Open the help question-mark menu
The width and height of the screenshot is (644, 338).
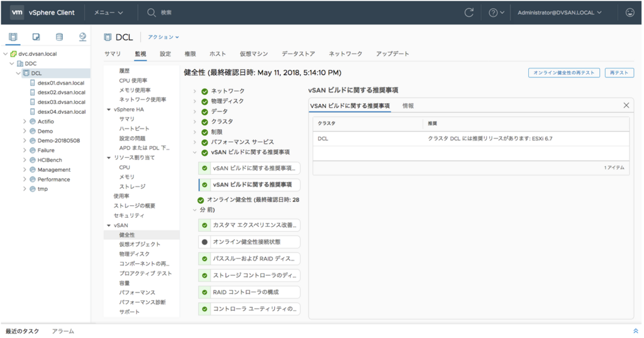[x=496, y=13]
